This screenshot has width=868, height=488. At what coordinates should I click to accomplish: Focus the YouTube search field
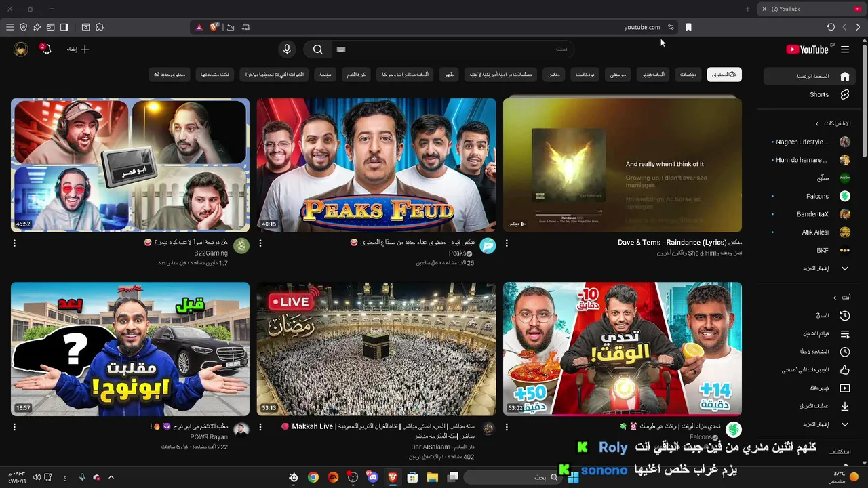(x=453, y=49)
